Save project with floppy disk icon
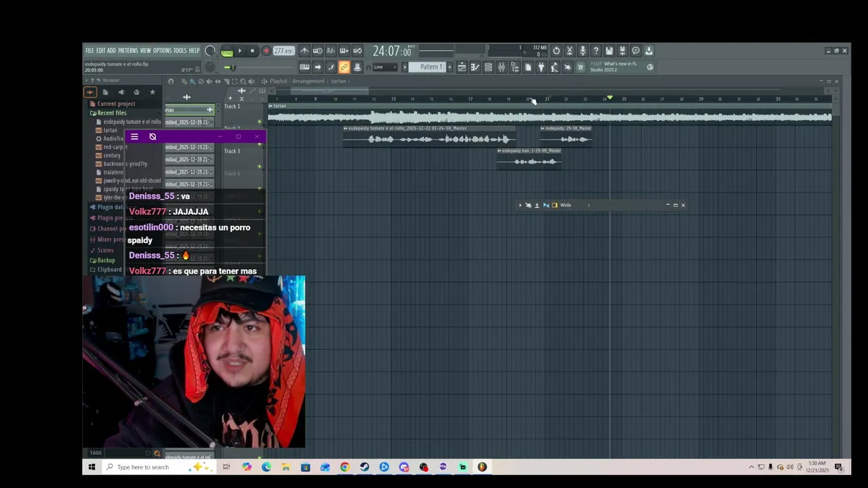This screenshot has width=868, height=488. pyautogui.click(x=609, y=51)
